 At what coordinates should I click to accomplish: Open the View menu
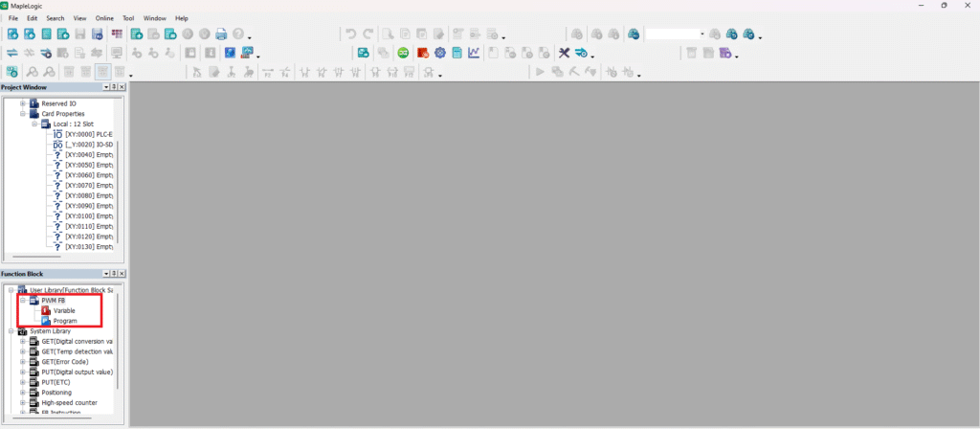(x=80, y=18)
